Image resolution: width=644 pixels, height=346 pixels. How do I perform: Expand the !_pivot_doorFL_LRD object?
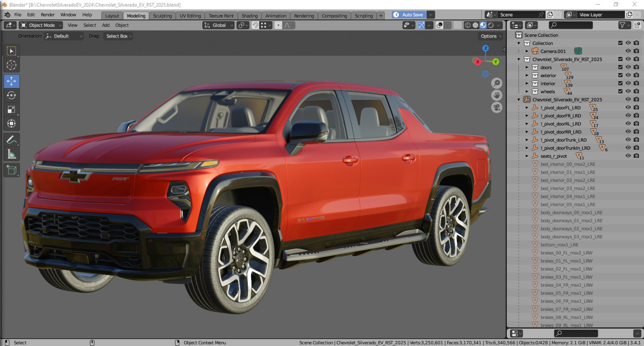[x=527, y=107]
